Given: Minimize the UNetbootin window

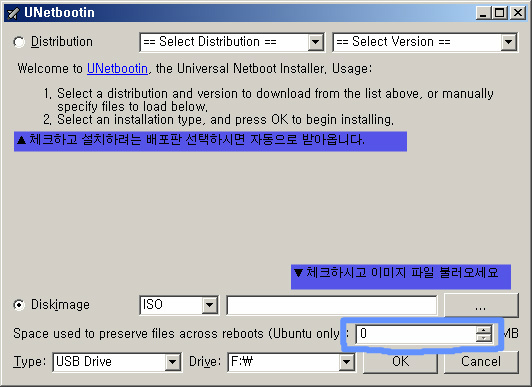Looking at the screenshot, I should click(x=483, y=13).
